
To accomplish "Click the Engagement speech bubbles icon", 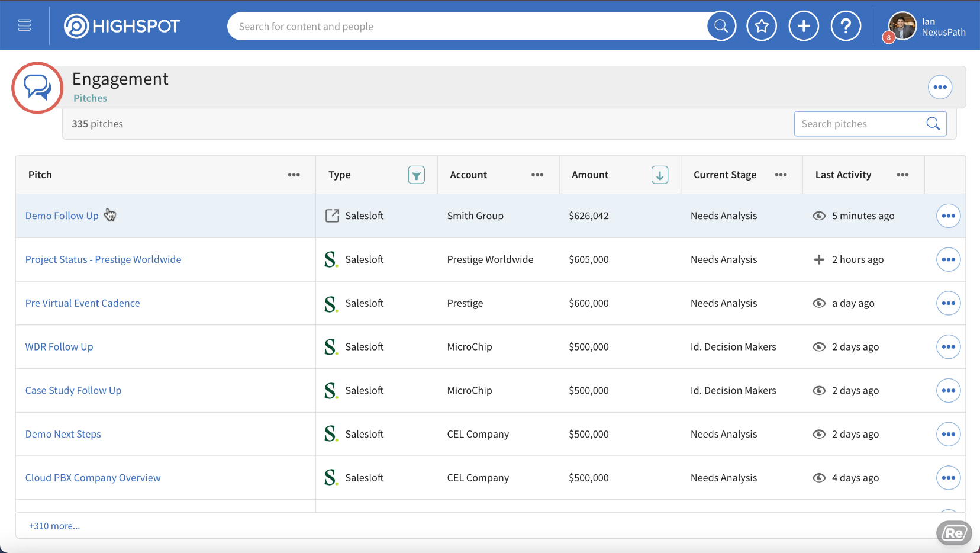I will [x=37, y=88].
